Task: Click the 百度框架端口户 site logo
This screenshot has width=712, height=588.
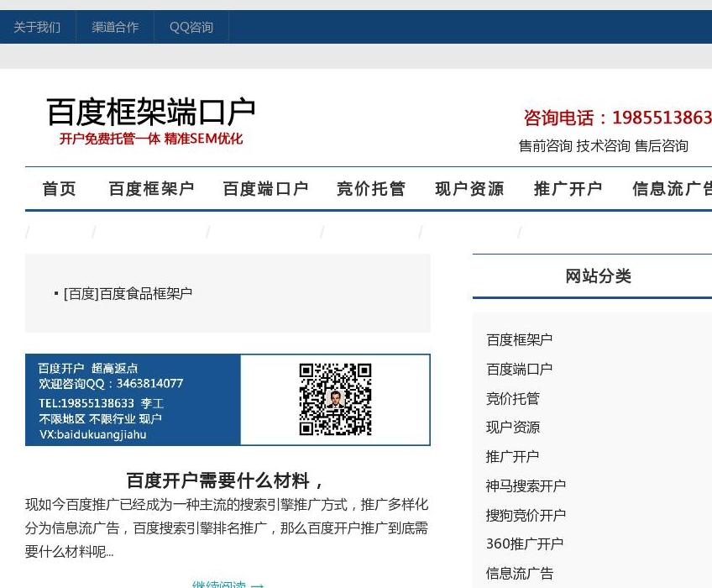Action: (x=151, y=112)
